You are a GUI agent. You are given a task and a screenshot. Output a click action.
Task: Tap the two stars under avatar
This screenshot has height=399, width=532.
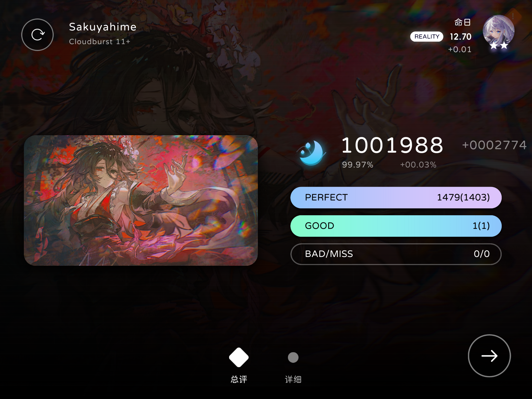(499, 45)
